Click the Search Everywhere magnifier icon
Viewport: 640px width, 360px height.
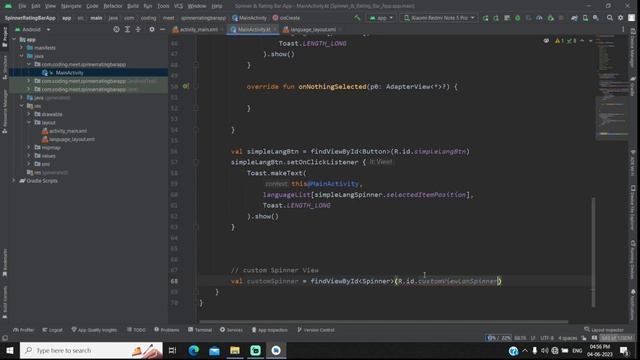pos(610,18)
